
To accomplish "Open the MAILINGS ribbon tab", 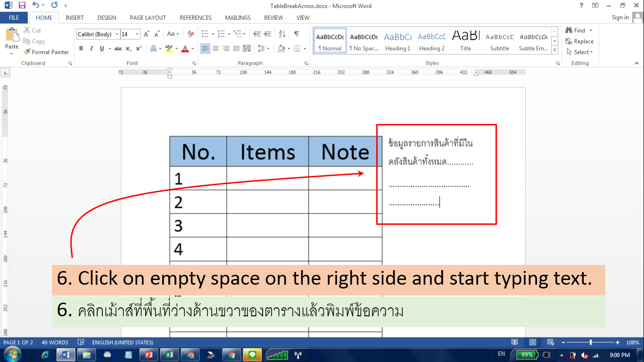I will tap(237, 17).
